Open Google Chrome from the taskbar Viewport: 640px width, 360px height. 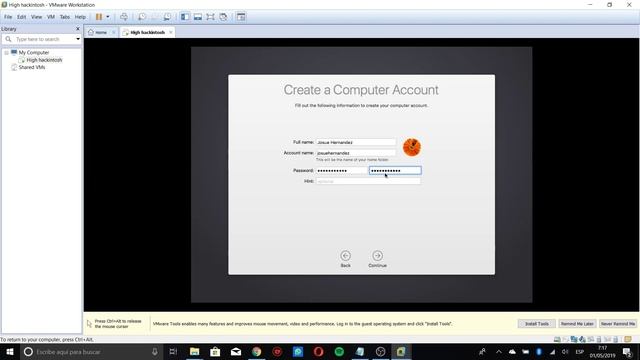pyautogui.click(x=256, y=352)
